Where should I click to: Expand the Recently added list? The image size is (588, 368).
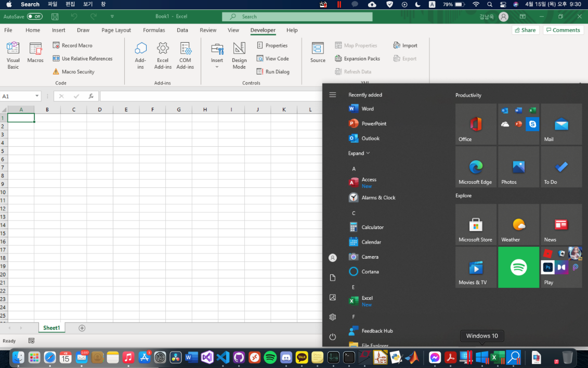[359, 153]
